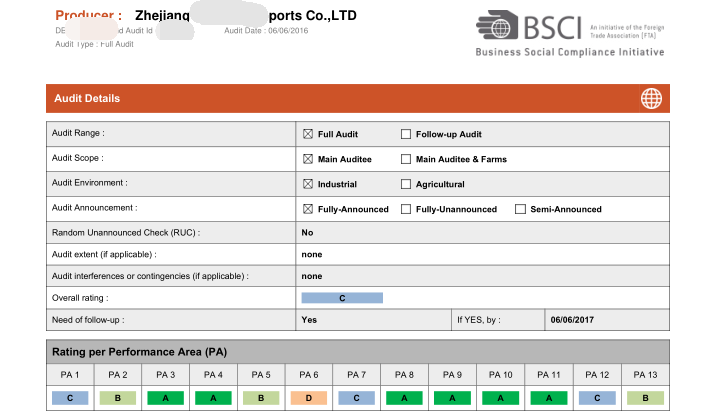Image resolution: width=719 pixels, height=418 pixels.
Task: Click the PA 12 rating C swatch
Action: (x=597, y=398)
